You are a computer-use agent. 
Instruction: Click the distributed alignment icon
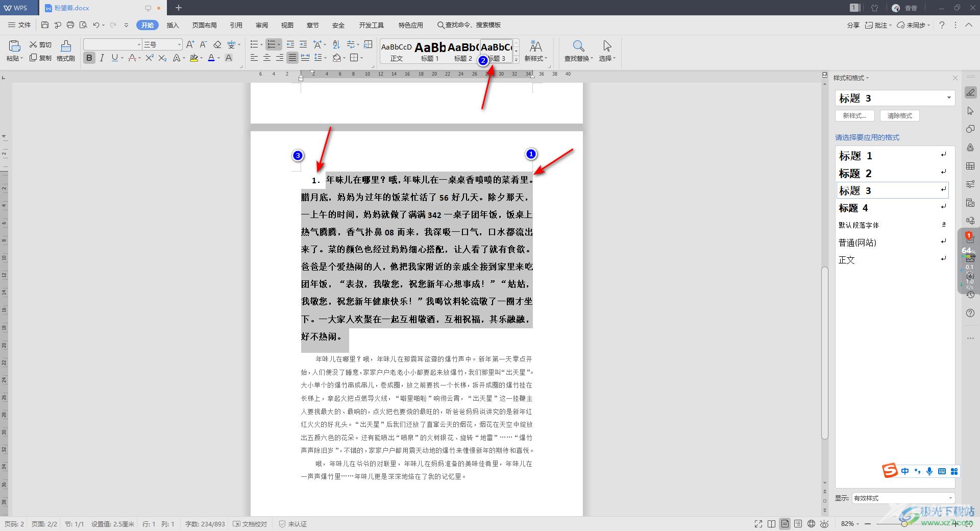(305, 58)
